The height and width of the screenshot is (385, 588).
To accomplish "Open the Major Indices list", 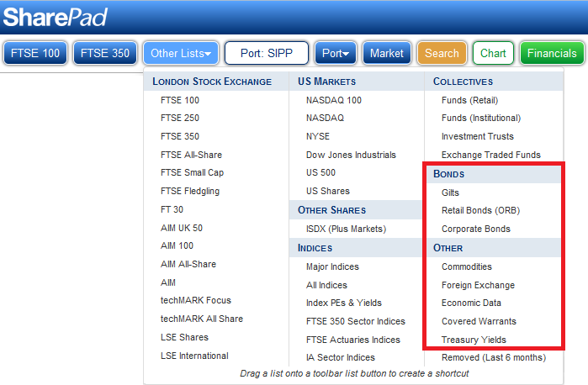I will coord(332,266).
